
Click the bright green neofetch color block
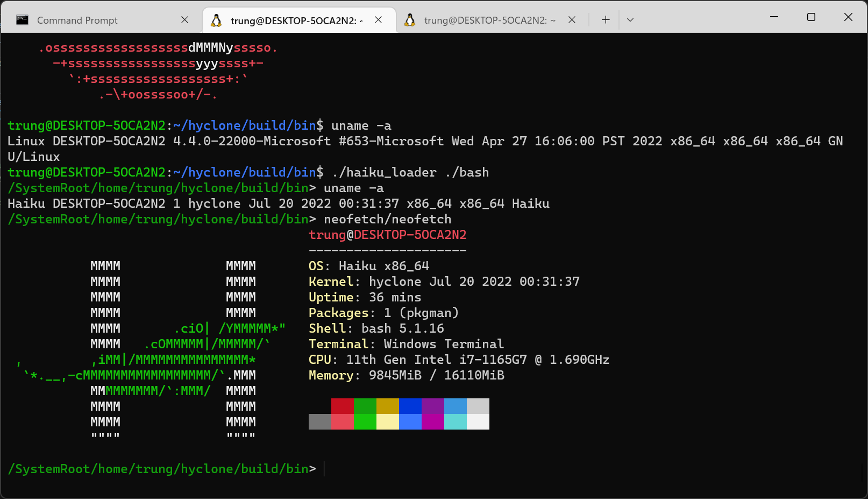click(x=365, y=421)
